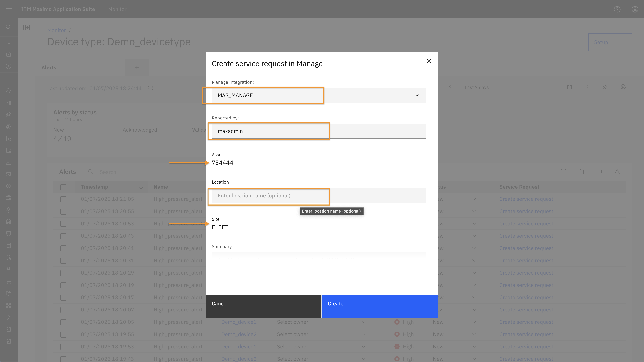Open the help question mark icon
Screen dimensions: 644x362
click(617, 9)
